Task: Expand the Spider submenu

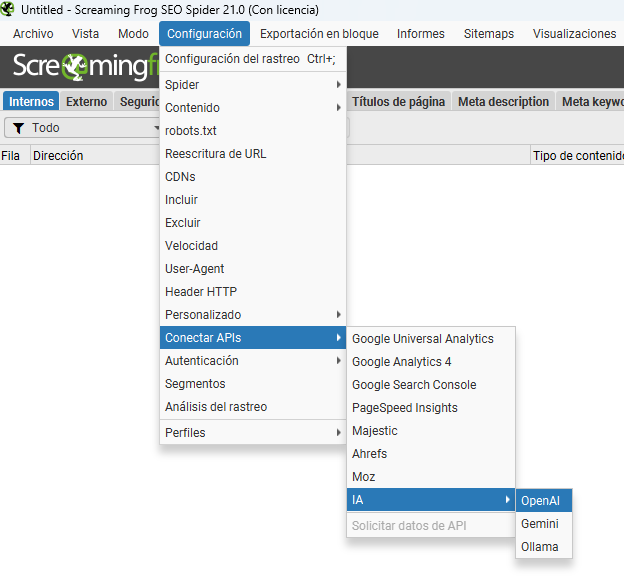Action: click(253, 85)
